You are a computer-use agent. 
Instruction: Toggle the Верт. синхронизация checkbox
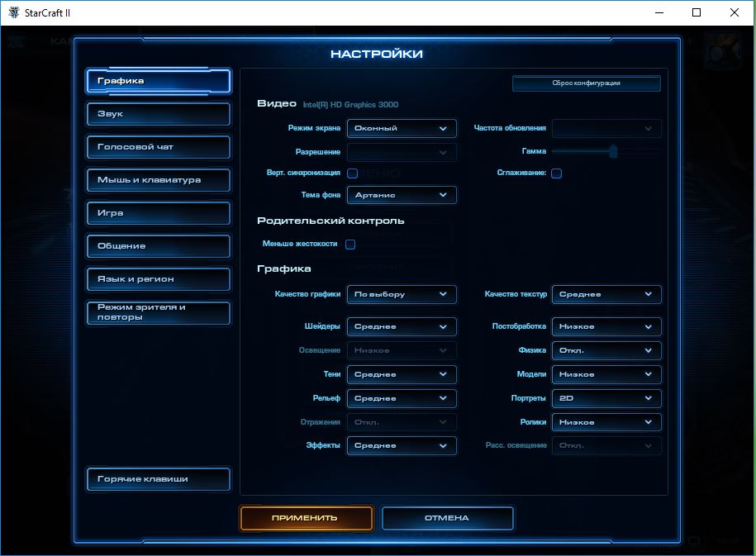[353, 173]
